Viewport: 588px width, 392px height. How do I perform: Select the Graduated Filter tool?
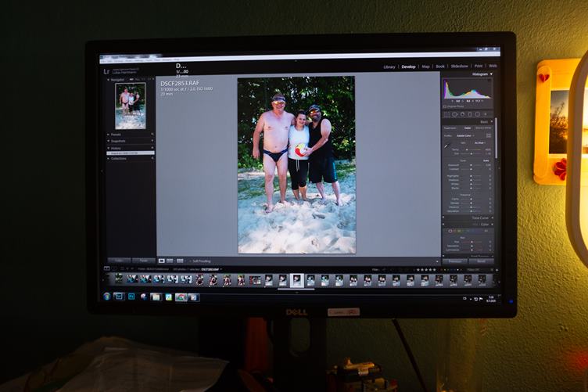(470, 114)
